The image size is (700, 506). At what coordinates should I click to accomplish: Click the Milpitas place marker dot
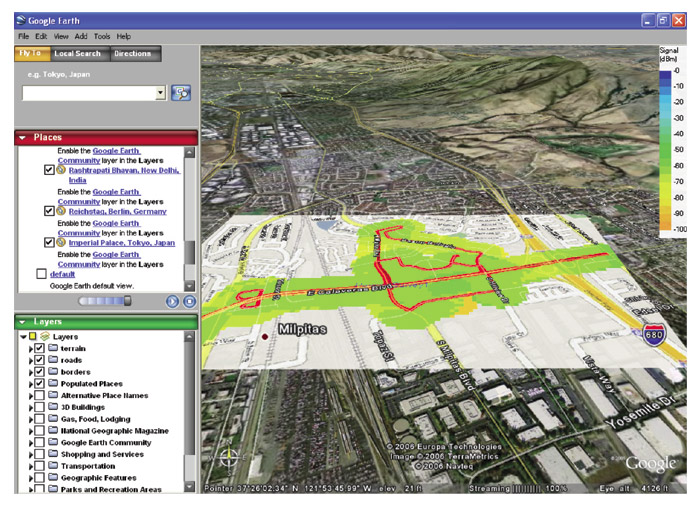(x=265, y=336)
